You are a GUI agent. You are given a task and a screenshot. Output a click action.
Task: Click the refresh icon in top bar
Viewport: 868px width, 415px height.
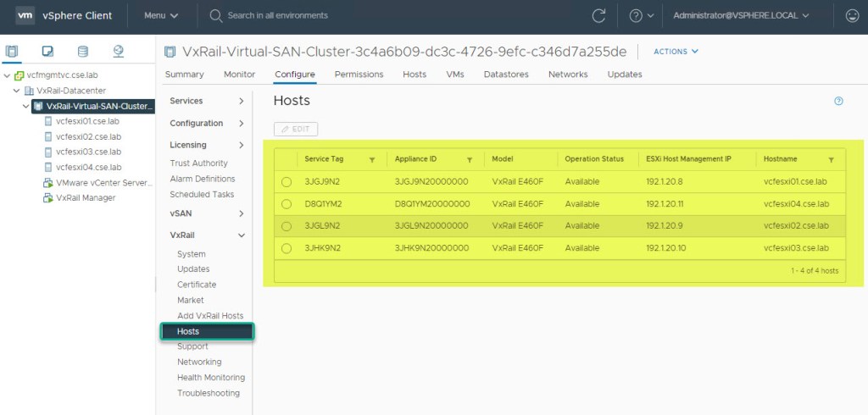(x=598, y=15)
